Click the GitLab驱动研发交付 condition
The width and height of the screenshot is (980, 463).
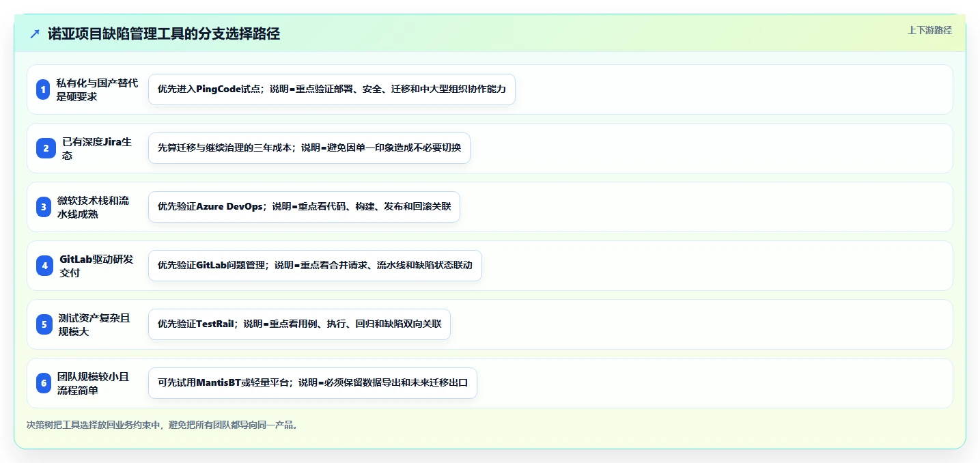[x=97, y=266]
